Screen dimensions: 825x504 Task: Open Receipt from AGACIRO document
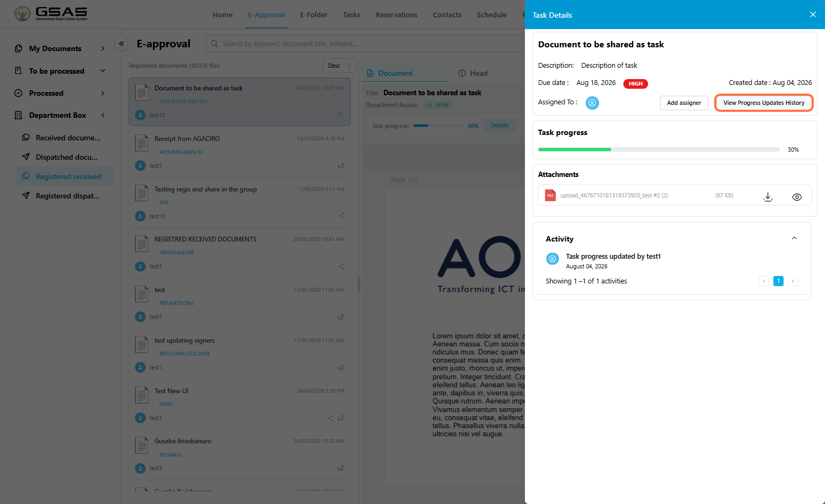(x=240, y=152)
